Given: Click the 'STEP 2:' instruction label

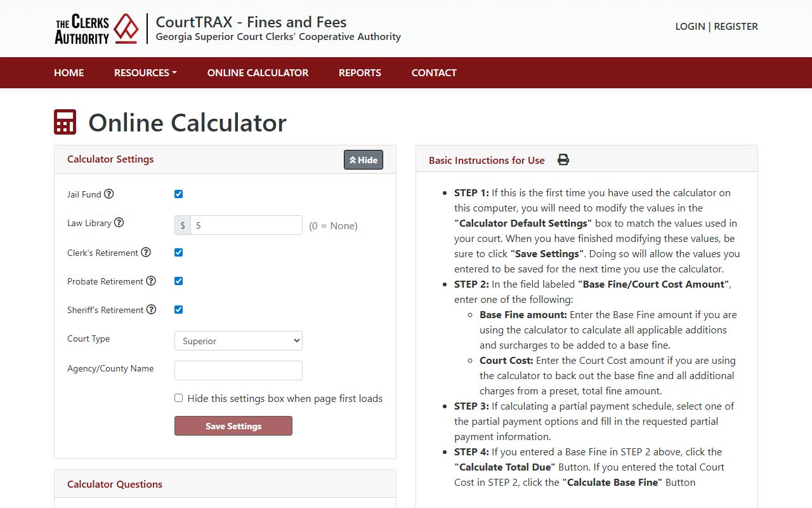Looking at the screenshot, I should coord(471,284).
